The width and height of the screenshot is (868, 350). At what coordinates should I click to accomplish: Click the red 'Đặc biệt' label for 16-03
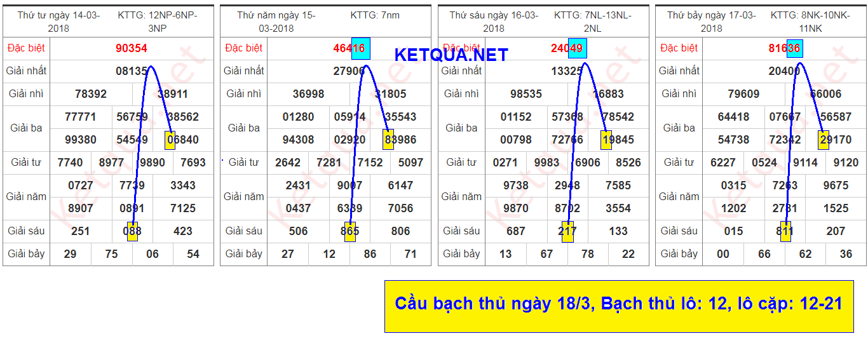[x=462, y=48]
